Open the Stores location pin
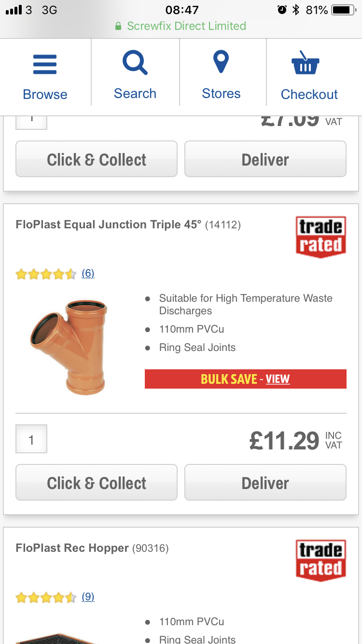 click(221, 62)
